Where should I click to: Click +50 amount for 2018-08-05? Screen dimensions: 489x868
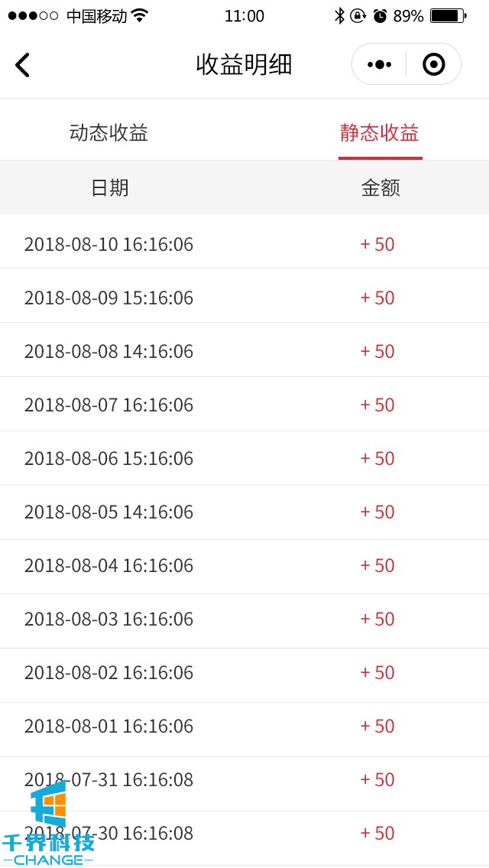coord(377,512)
